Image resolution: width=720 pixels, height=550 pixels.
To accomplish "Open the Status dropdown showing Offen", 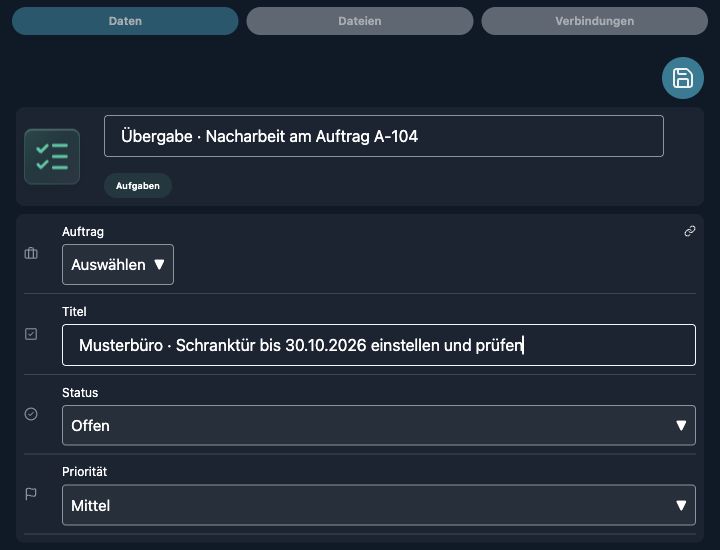I will click(x=379, y=426).
